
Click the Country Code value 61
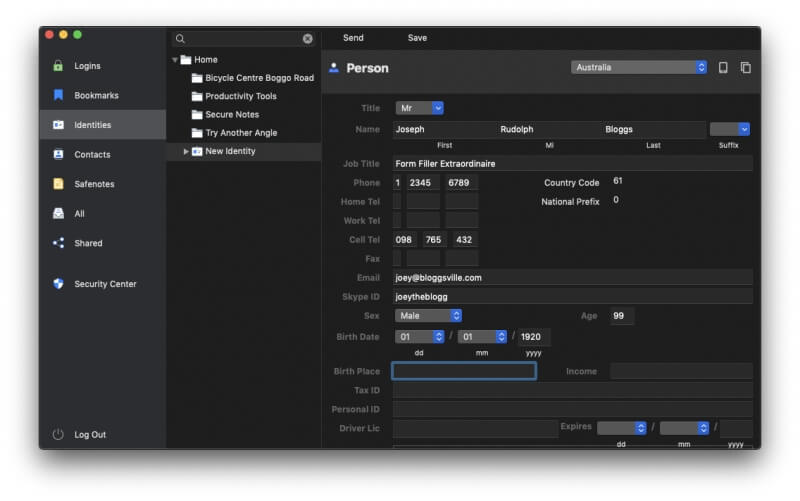coord(618,181)
